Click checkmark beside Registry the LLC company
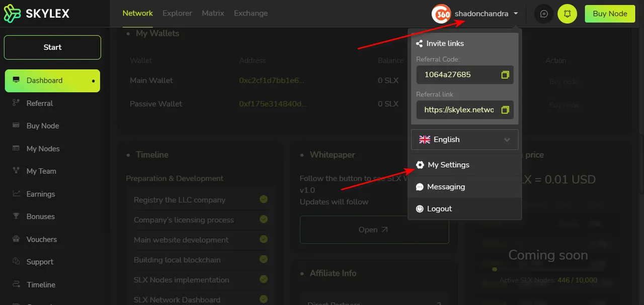Viewport: 644px width, 305px height. coord(264,199)
